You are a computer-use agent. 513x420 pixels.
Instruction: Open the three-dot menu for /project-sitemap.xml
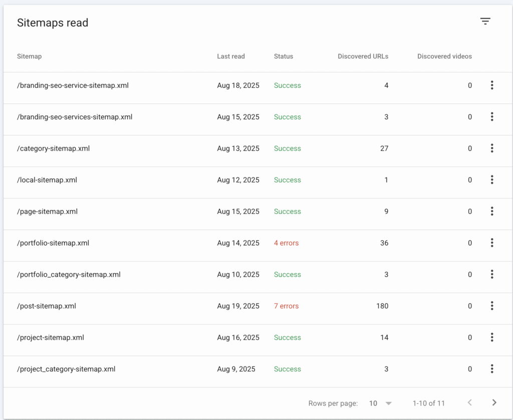[x=492, y=337]
